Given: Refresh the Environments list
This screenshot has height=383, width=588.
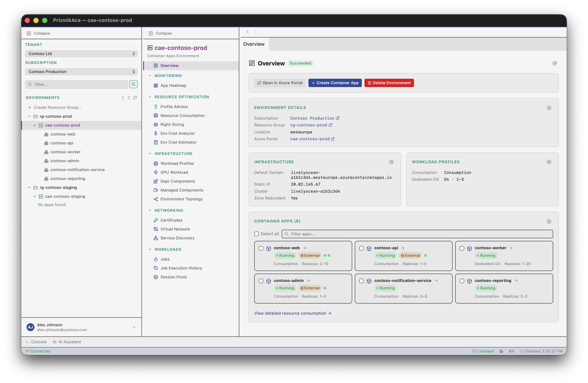Looking at the screenshot, I should coord(135,98).
